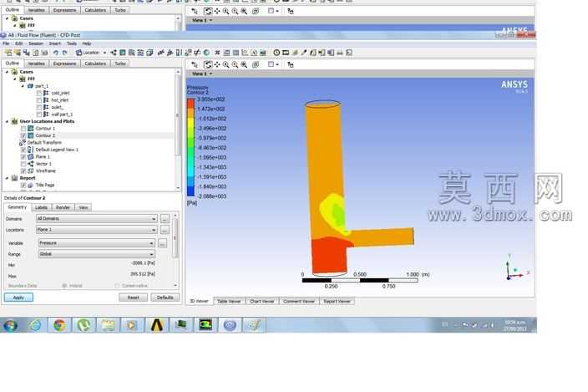Viewport: 588px width, 392px height.
Task: Click Fit View icon in viewer toolbar
Action: 244,64
